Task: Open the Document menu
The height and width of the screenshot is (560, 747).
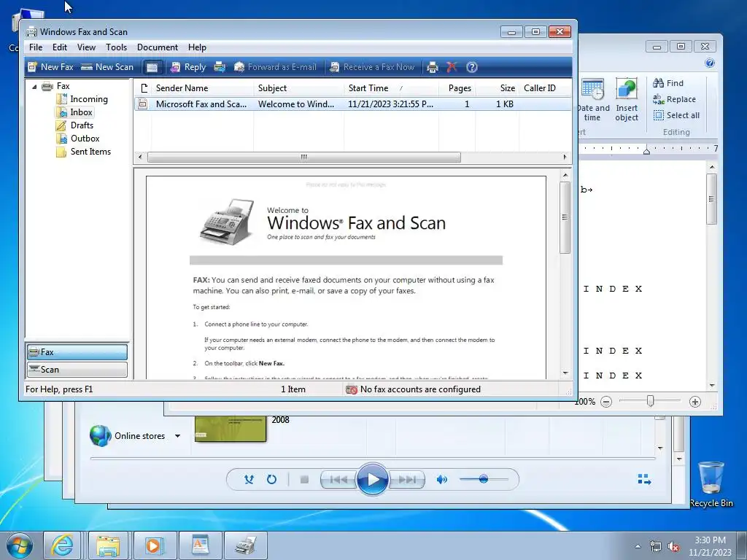Action: point(158,47)
